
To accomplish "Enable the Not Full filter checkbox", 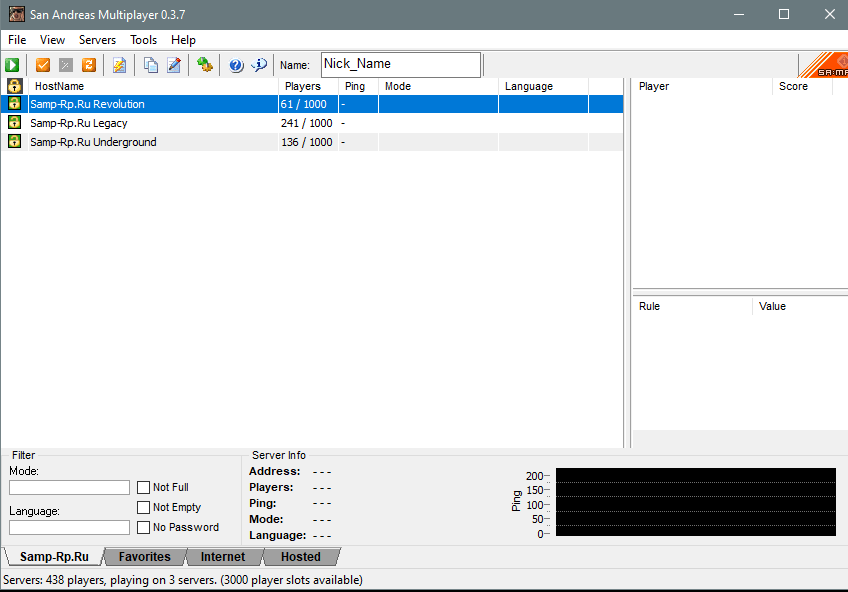I will (145, 488).
